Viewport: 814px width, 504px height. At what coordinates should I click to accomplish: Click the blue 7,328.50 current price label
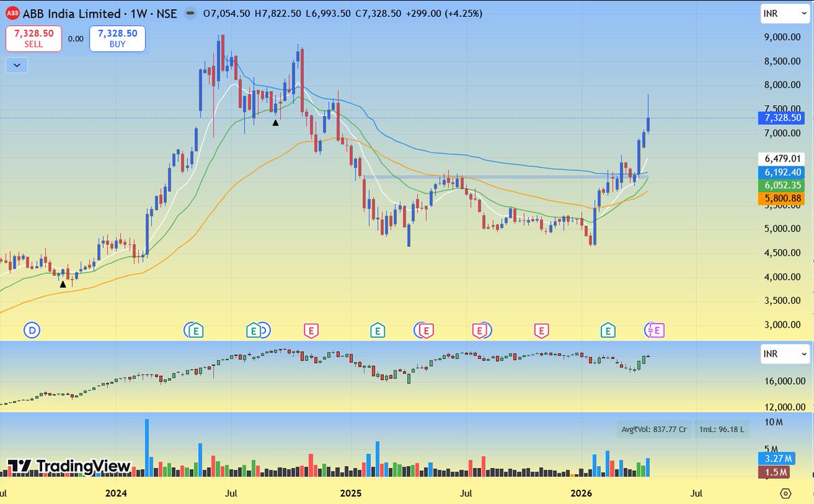click(x=780, y=117)
